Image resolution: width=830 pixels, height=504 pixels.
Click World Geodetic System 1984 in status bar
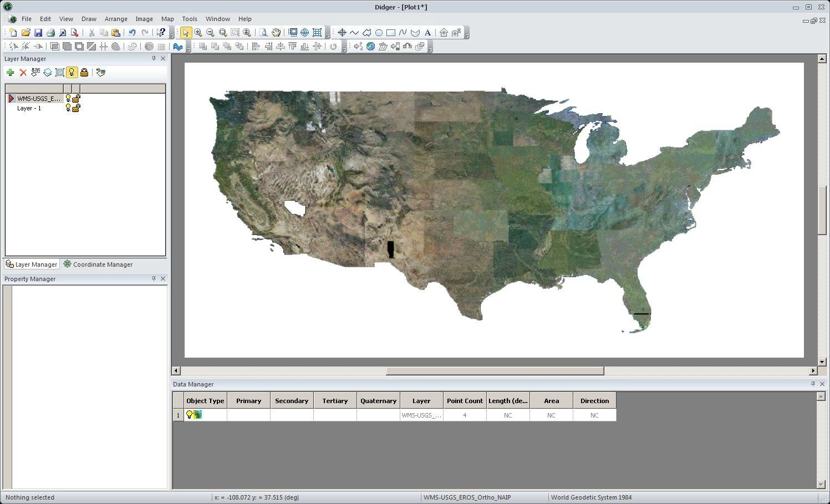pos(591,497)
